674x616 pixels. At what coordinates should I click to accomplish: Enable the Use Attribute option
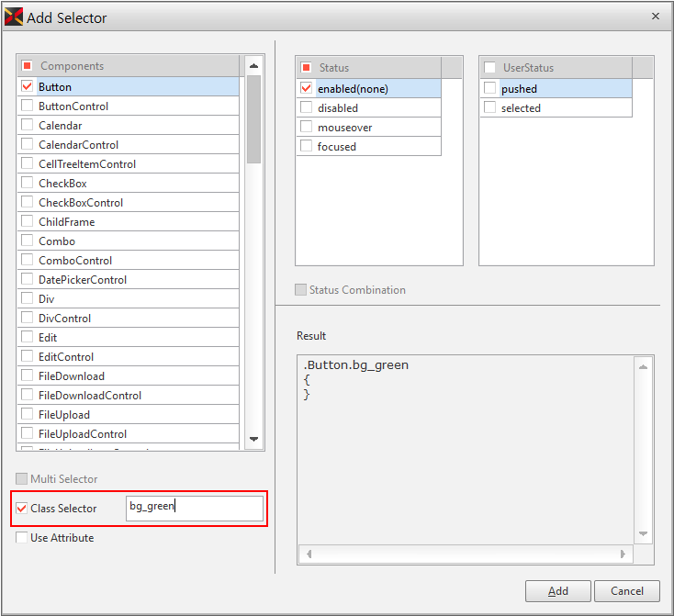22,538
